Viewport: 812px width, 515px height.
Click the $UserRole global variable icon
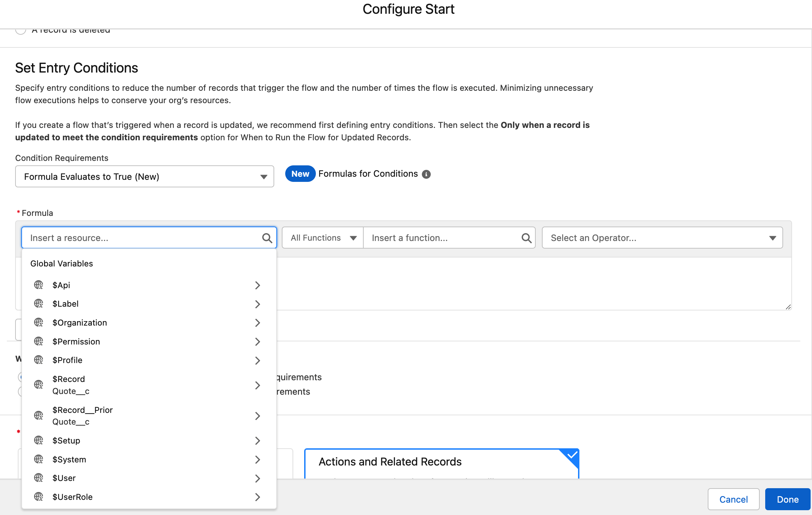[38, 497]
